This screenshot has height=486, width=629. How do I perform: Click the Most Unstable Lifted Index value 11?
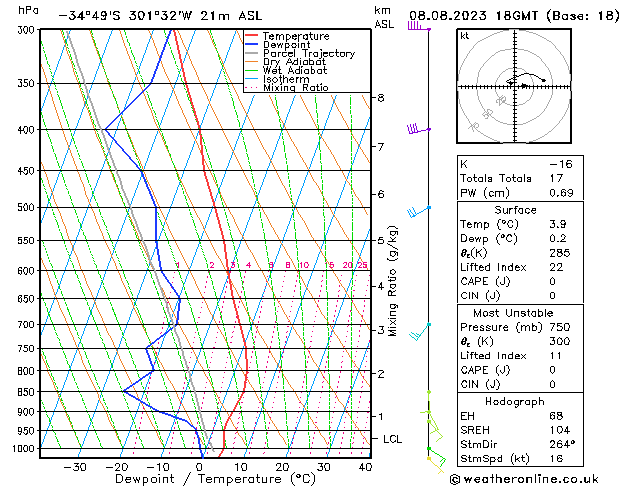pos(556,356)
